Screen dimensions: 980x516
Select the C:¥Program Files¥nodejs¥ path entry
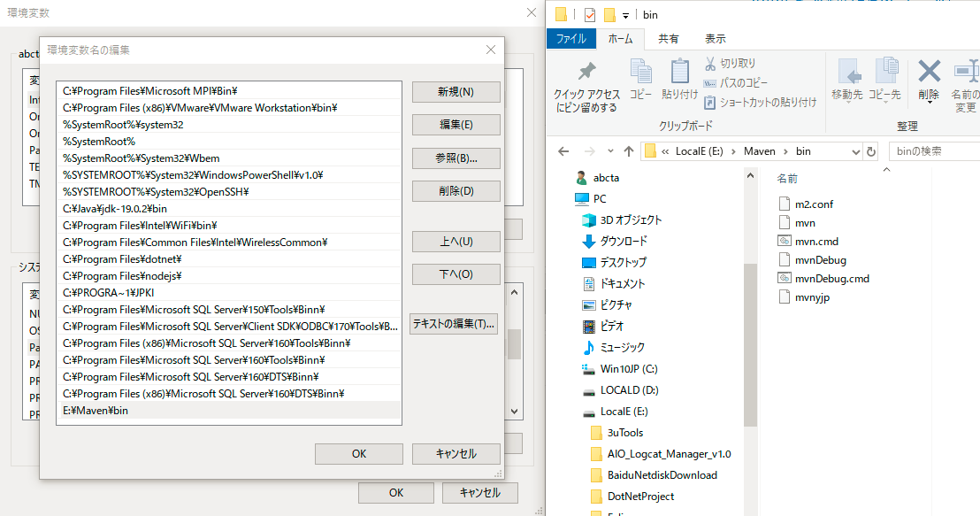(x=229, y=276)
